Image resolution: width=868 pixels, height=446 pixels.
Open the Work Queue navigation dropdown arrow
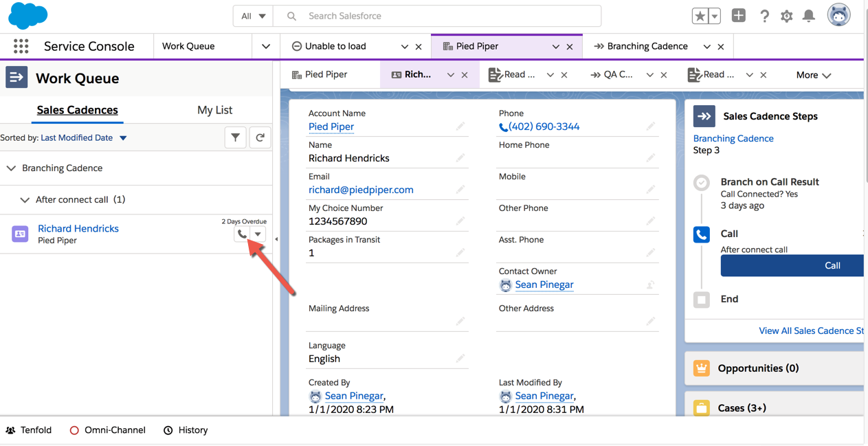265,46
